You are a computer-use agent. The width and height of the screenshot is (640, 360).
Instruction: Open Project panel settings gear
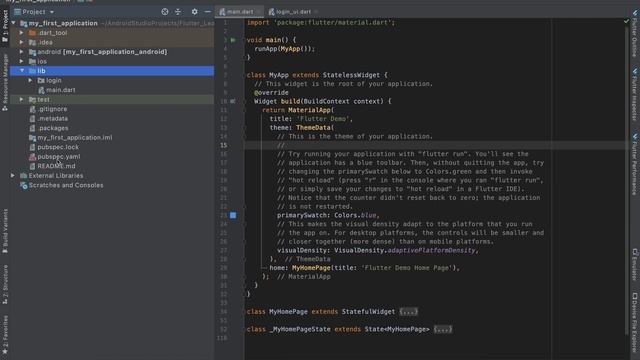pos(195,12)
